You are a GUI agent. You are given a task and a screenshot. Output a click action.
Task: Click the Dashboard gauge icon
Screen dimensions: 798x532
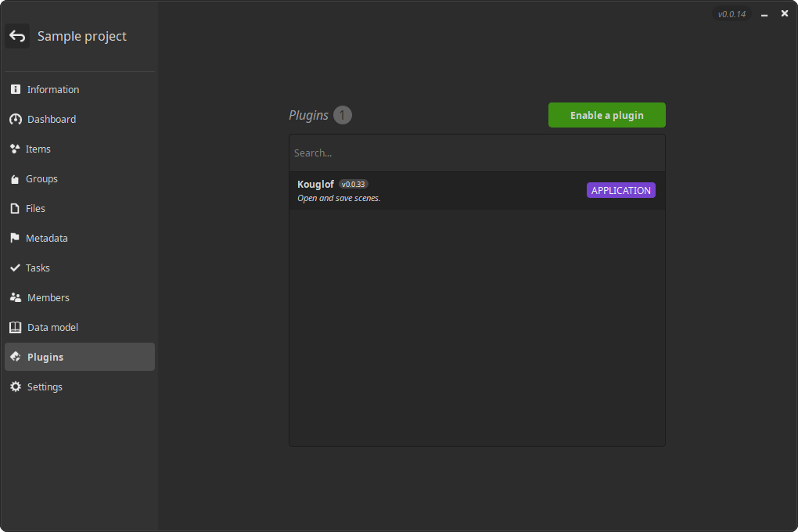[x=15, y=119]
